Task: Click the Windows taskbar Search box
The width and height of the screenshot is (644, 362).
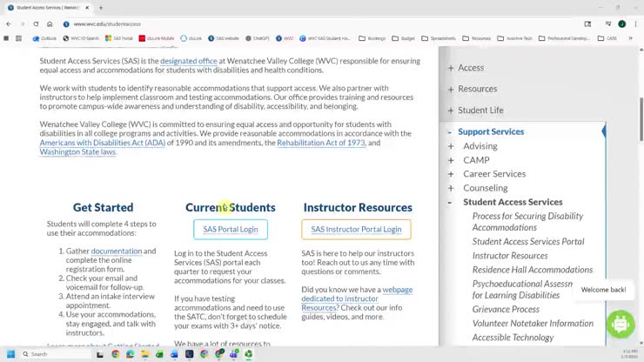Action: pos(56,354)
